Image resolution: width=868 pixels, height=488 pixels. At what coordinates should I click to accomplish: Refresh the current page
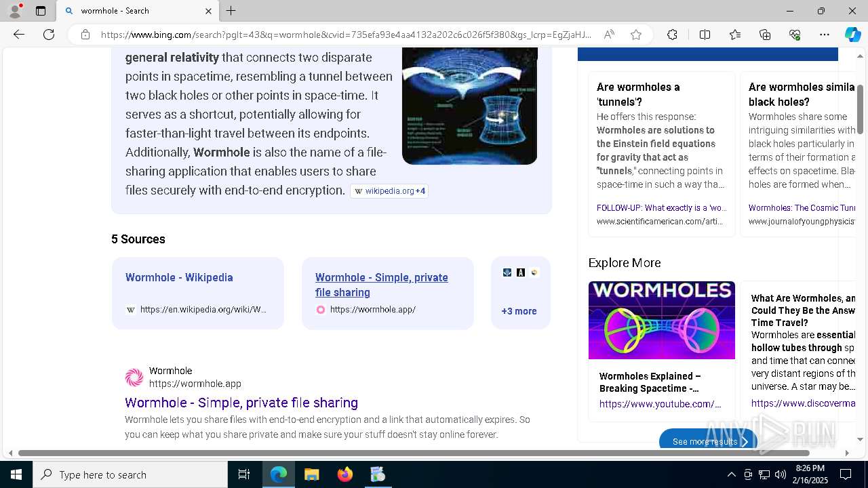coord(49,35)
